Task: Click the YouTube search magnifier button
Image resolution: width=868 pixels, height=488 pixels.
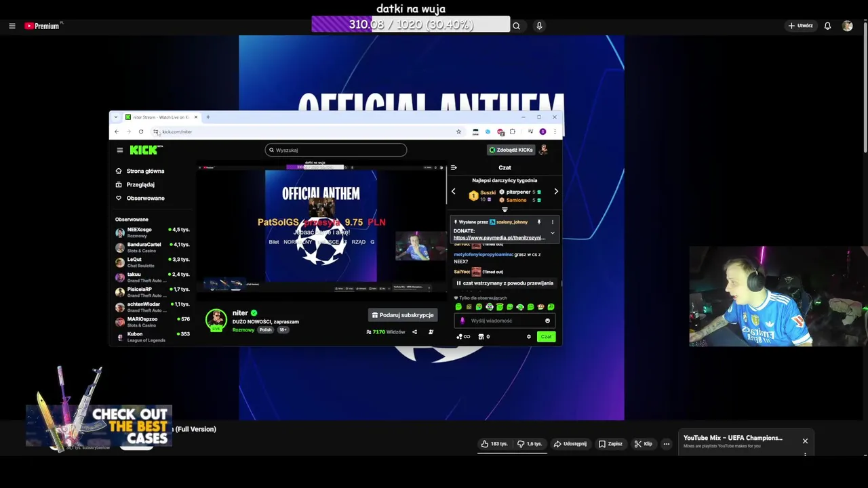Action: coord(517,26)
